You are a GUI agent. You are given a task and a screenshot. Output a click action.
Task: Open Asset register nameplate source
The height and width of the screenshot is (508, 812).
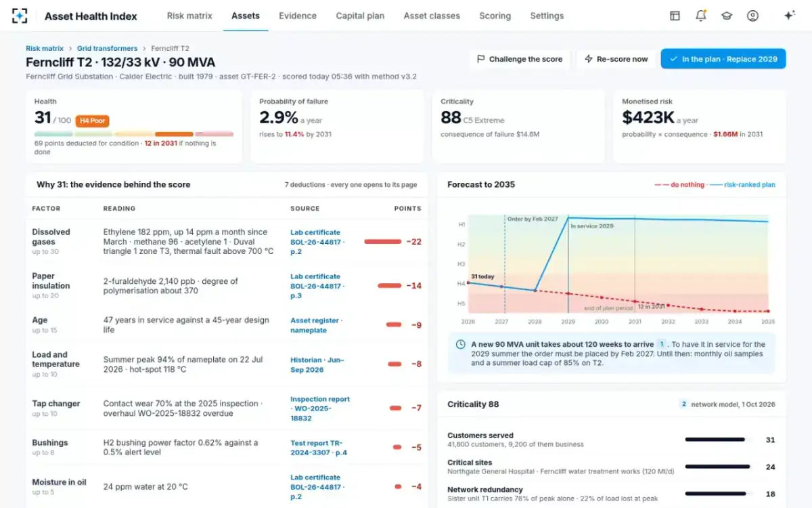click(317, 325)
